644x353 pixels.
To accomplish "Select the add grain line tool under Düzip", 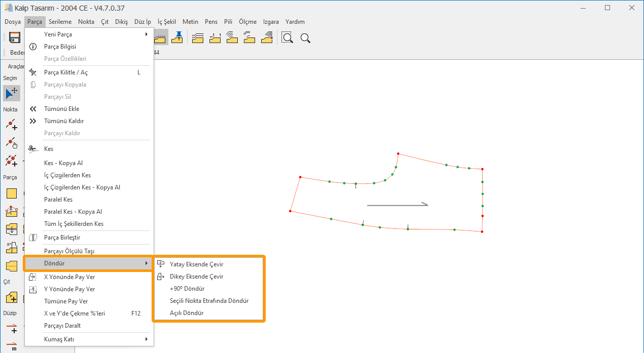I will (x=12, y=329).
